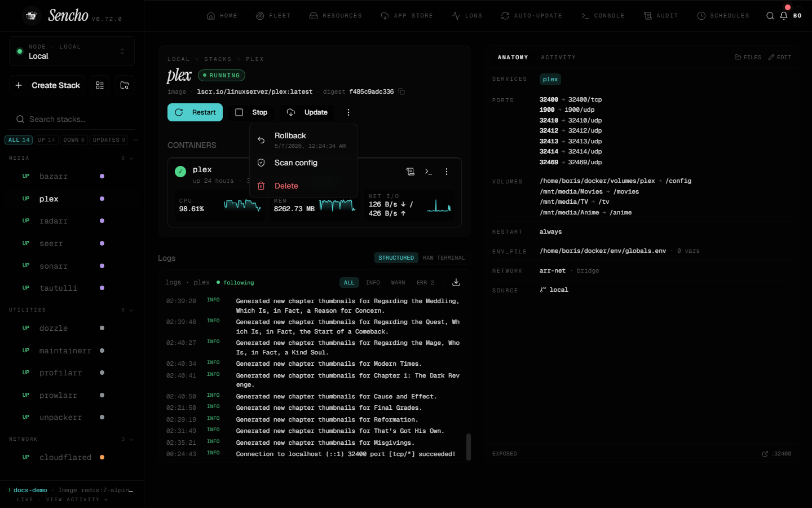Select Rollback from the menu
812x508 pixels.
coord(303,140)
